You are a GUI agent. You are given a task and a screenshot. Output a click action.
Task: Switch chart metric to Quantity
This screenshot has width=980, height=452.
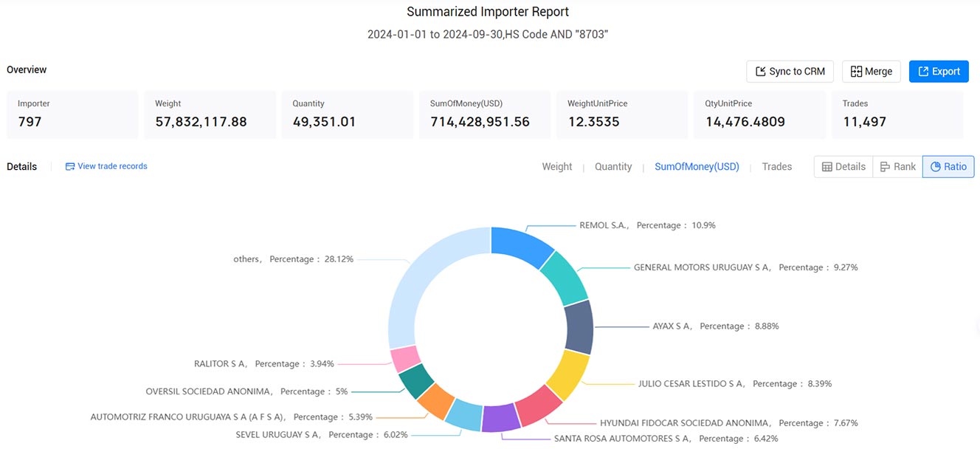click(x=613, y=167)
